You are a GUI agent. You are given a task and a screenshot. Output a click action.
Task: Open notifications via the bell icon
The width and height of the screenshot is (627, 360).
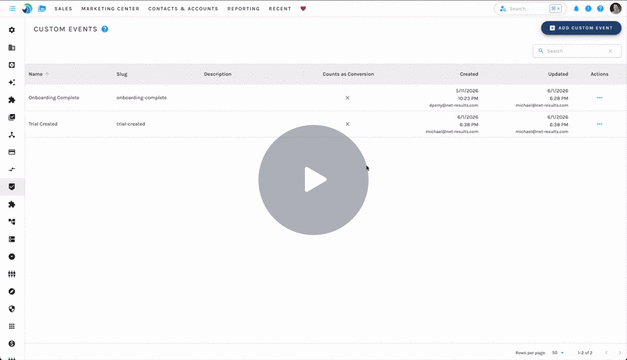576,8
